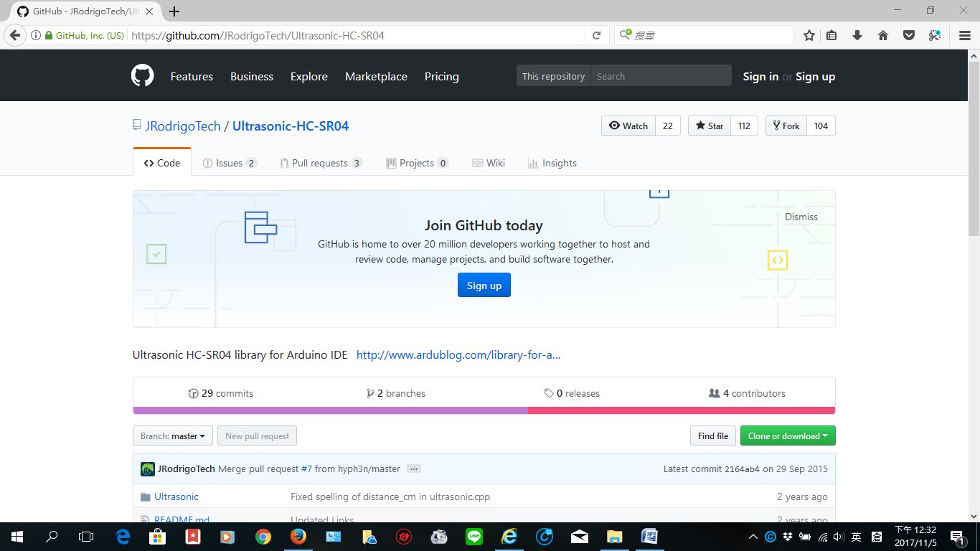The image size is (980, 551).
Task: Go to Marketplace in GitHub header
Action: point(376,76)
